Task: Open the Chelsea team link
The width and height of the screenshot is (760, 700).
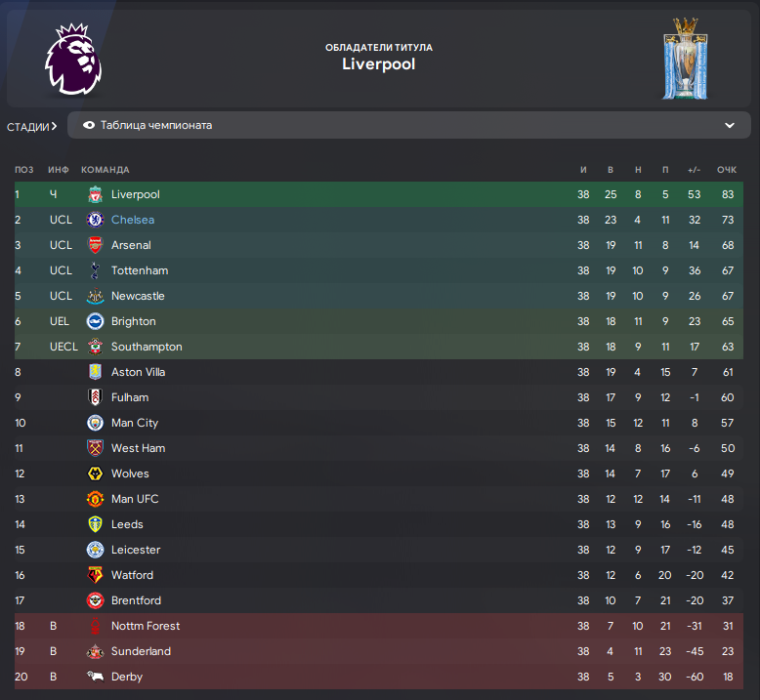Action: point(133,220)
